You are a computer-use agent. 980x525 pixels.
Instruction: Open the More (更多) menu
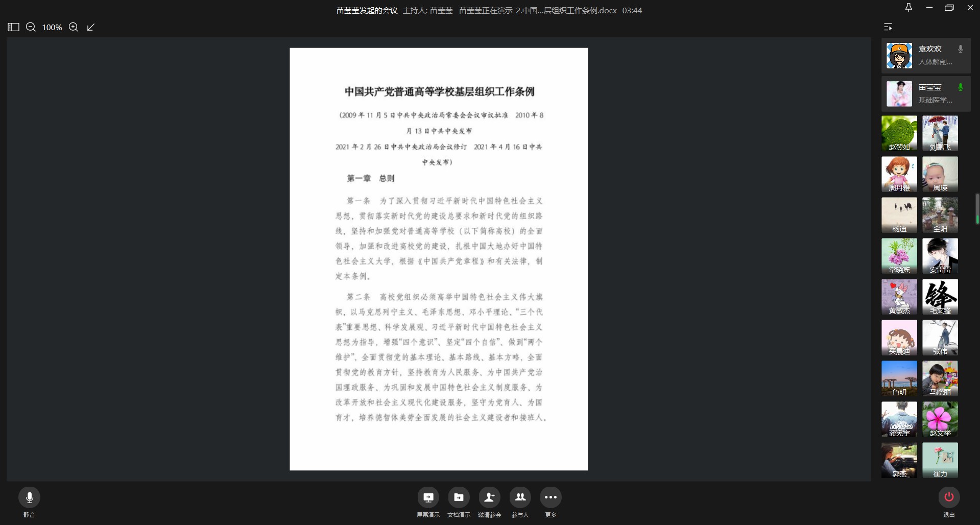(551, 497)
